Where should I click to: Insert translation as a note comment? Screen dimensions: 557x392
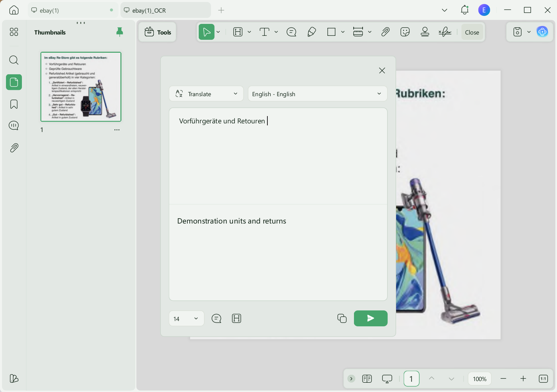(216, 318)
